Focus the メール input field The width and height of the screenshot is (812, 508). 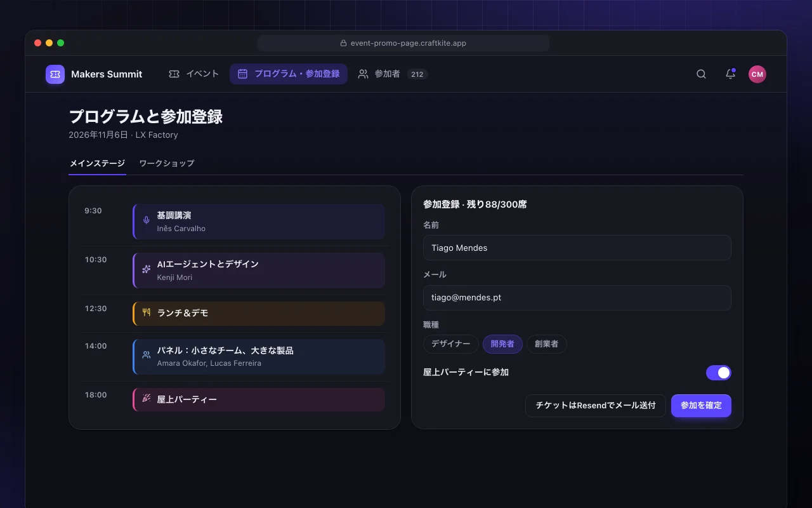point(577,297)
